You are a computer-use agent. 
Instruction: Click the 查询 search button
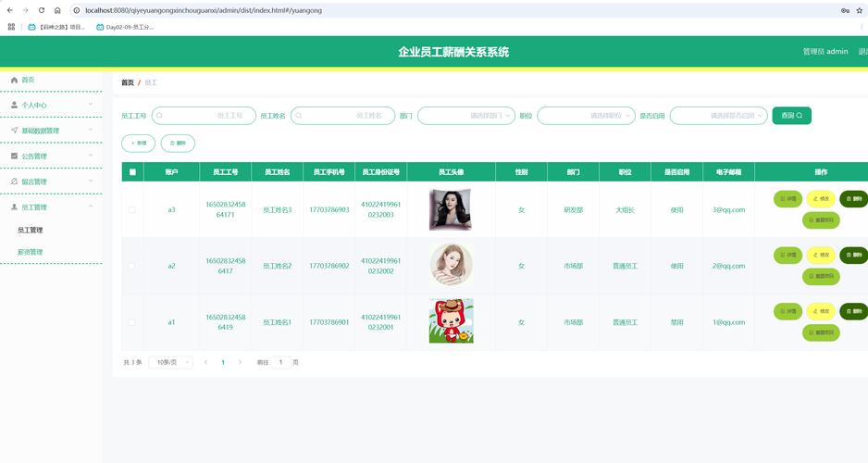791,115
